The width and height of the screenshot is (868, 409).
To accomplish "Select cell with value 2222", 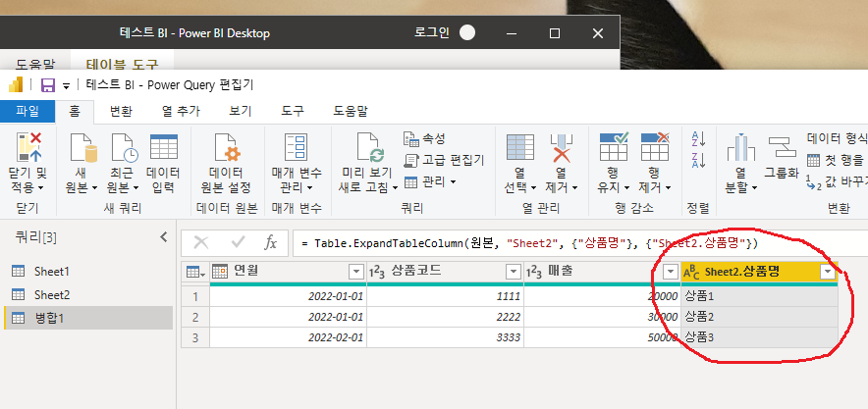I will [x=445, y=317].
